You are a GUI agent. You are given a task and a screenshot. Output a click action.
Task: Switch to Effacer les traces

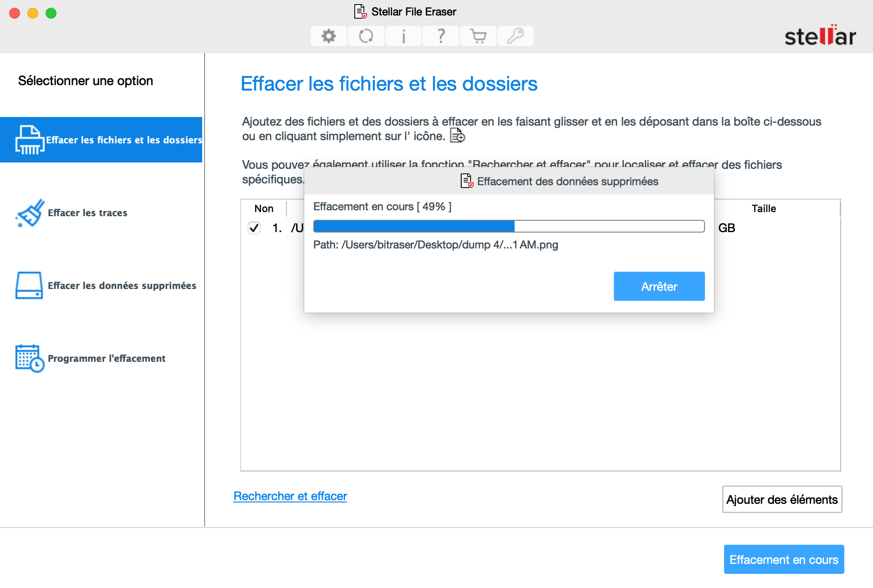coord(87,213)
